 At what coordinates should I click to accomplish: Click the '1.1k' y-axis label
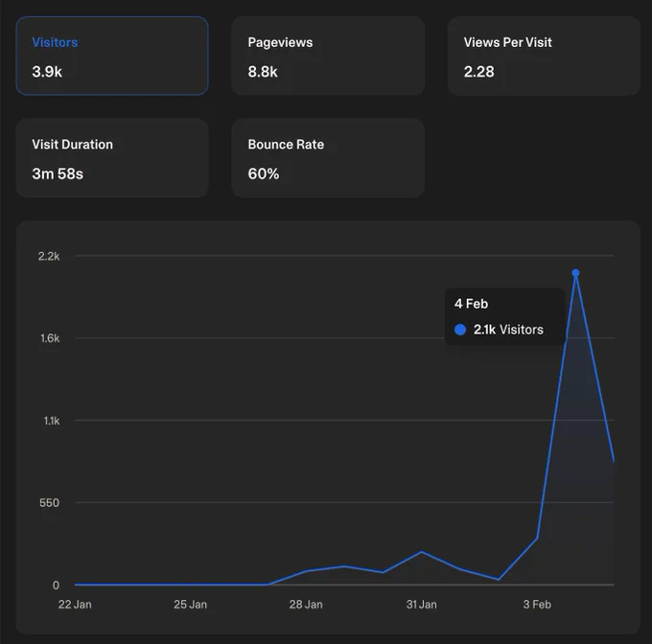click(52, 421)
